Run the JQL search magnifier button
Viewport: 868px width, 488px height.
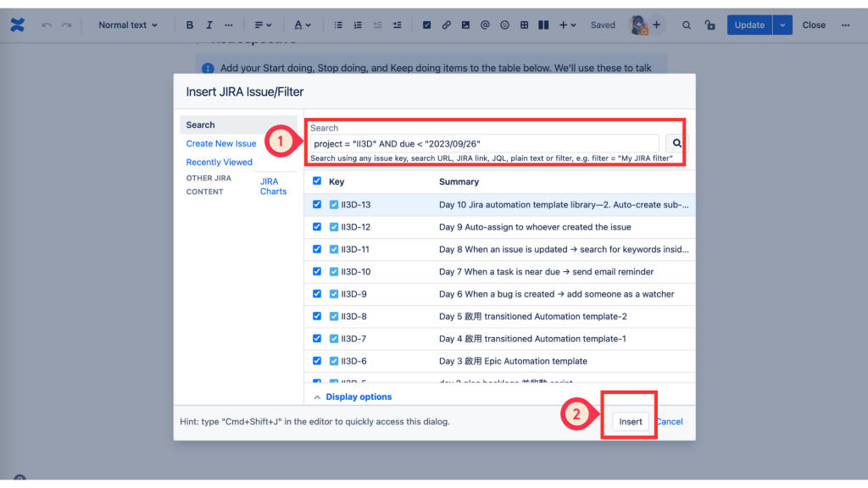point(676,143)
